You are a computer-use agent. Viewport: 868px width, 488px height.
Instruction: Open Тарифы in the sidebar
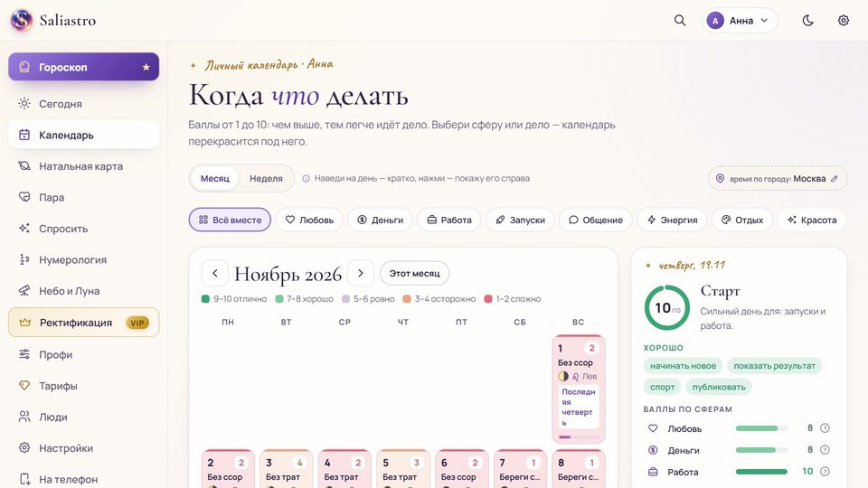(83, 385)
